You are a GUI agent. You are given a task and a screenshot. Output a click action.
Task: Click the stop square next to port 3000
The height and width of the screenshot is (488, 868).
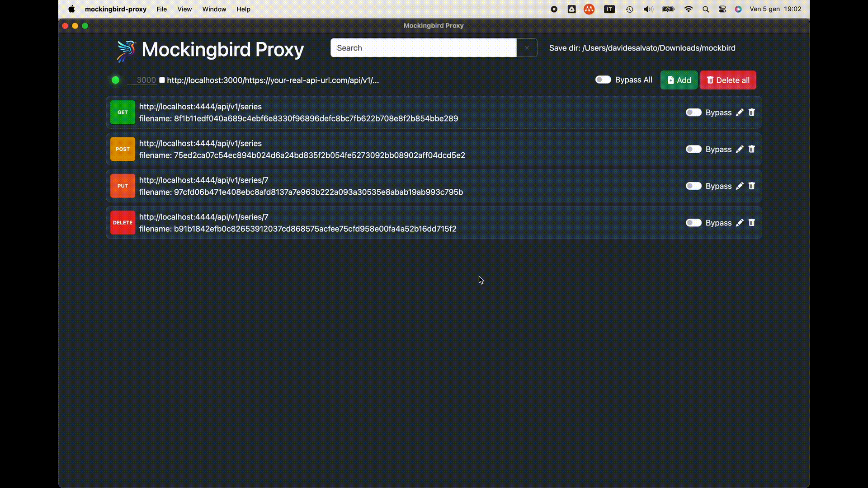click(162, 80)
